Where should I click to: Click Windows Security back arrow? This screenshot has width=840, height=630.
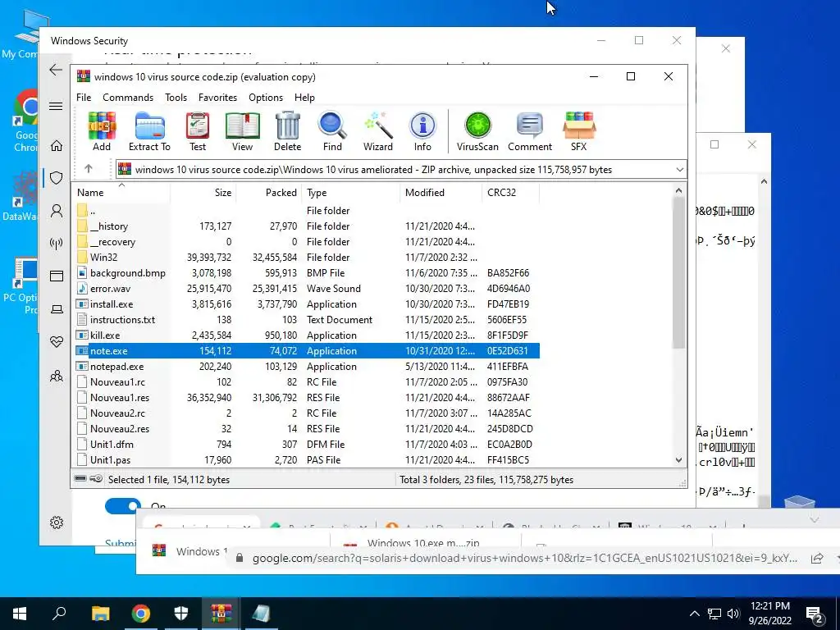tap(56, 70)
